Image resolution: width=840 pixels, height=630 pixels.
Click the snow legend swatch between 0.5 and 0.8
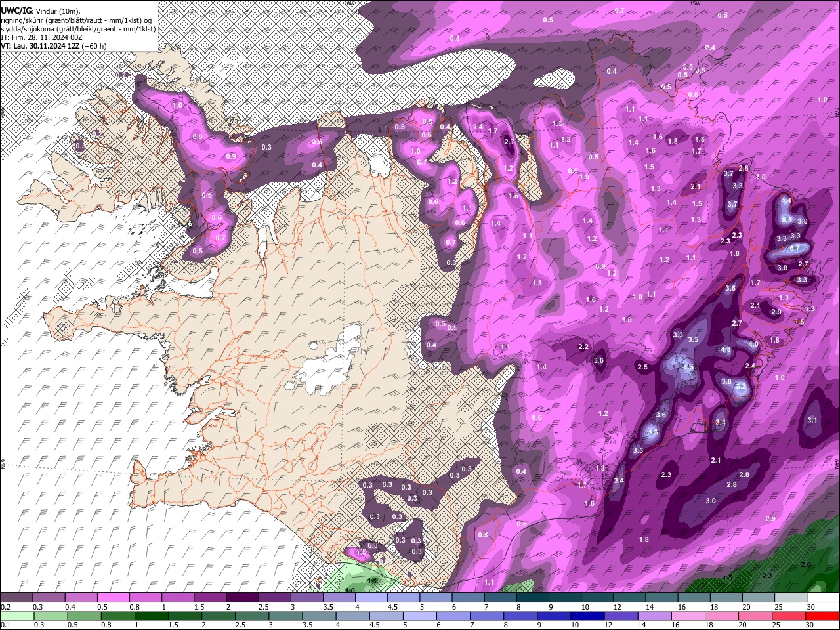(113, 598)
